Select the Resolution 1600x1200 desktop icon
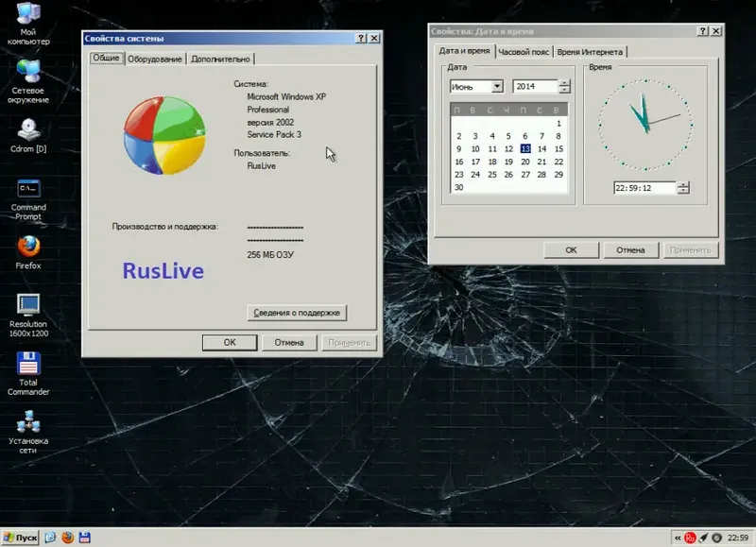 point(28,316)
